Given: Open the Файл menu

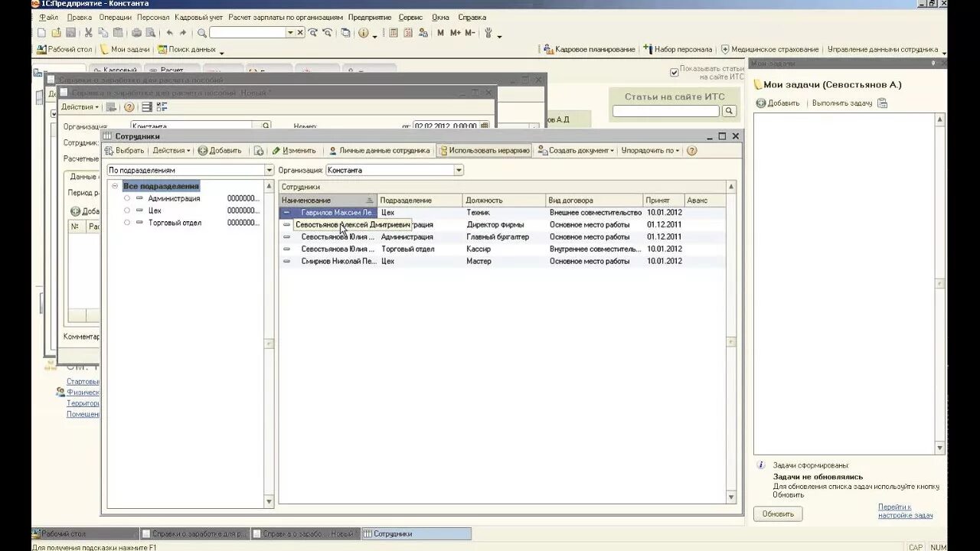Looking at the screenshot, I should [48, 17].
